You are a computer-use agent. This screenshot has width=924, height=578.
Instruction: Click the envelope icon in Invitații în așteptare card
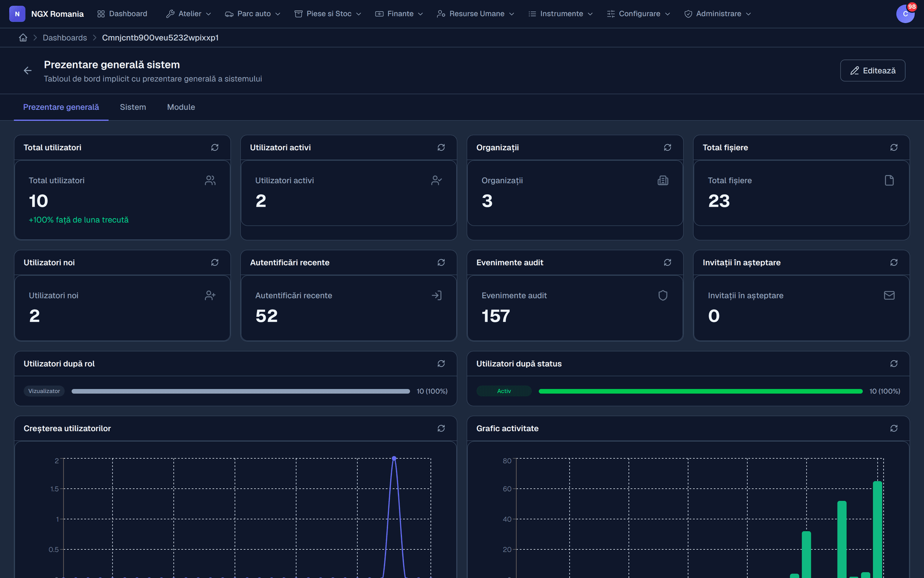[889, 295]
